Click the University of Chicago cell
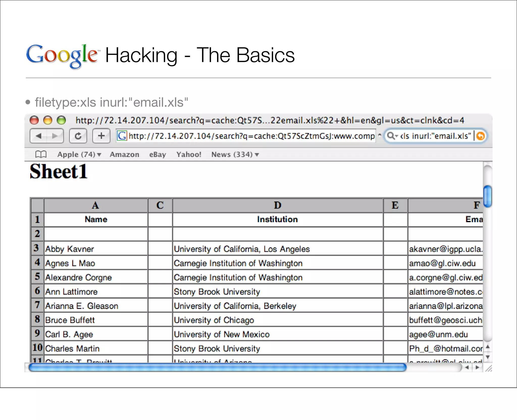Image resolution: width=517 pixels, height=420 pixels. pyautogui.click(x=277, y=320)
